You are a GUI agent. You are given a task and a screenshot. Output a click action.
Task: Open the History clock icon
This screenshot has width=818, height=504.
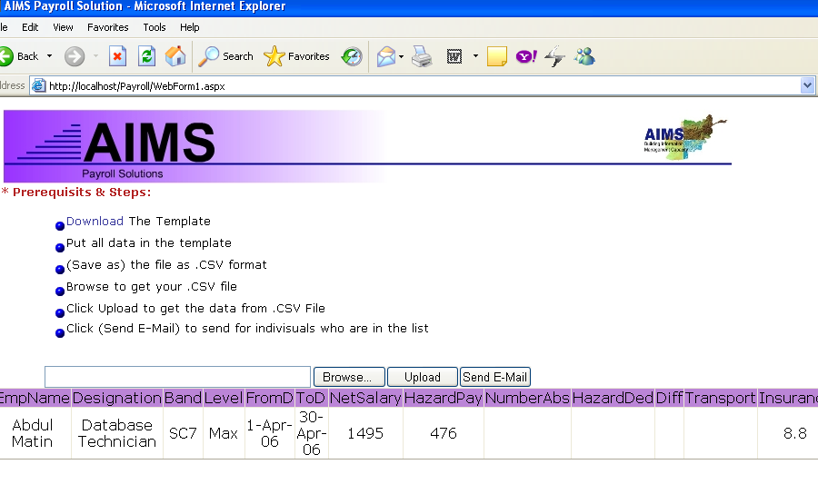[x=352, y=56]
